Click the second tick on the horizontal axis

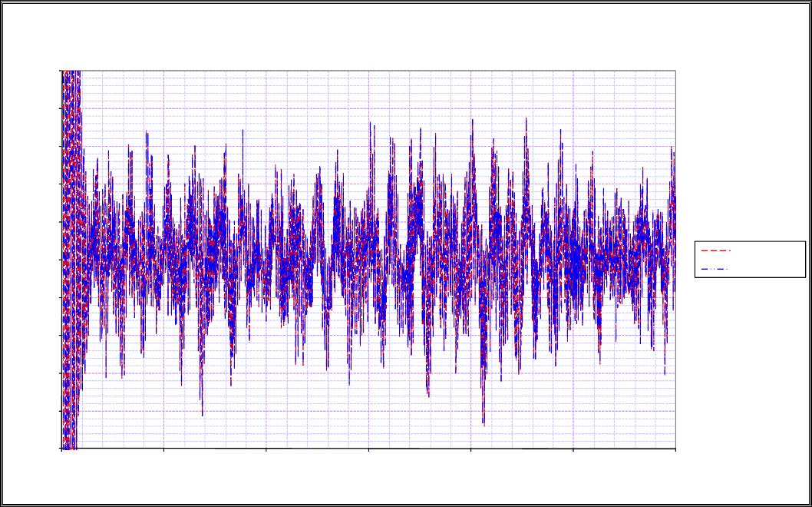point(163,450)
